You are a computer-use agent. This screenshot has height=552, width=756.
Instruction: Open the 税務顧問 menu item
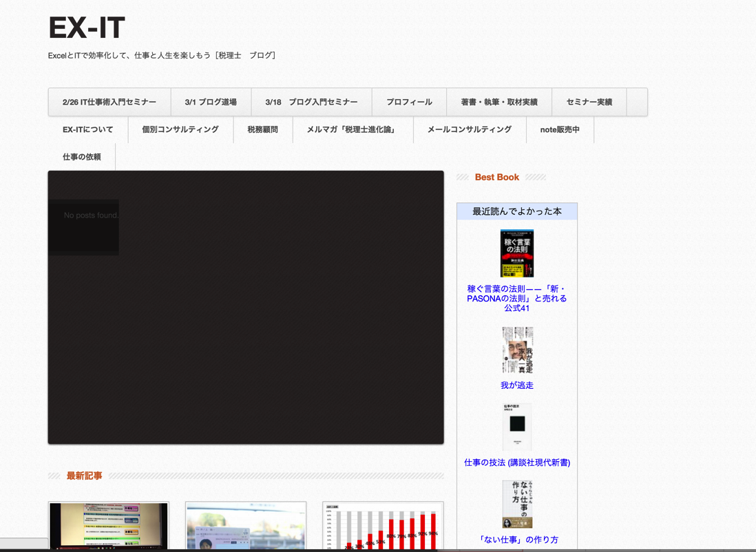[263, 129]
